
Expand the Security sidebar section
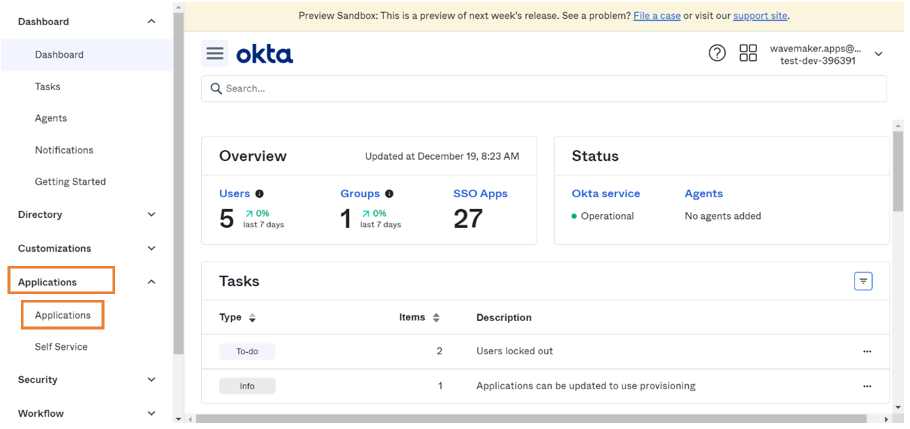click(x=151, y=380)
